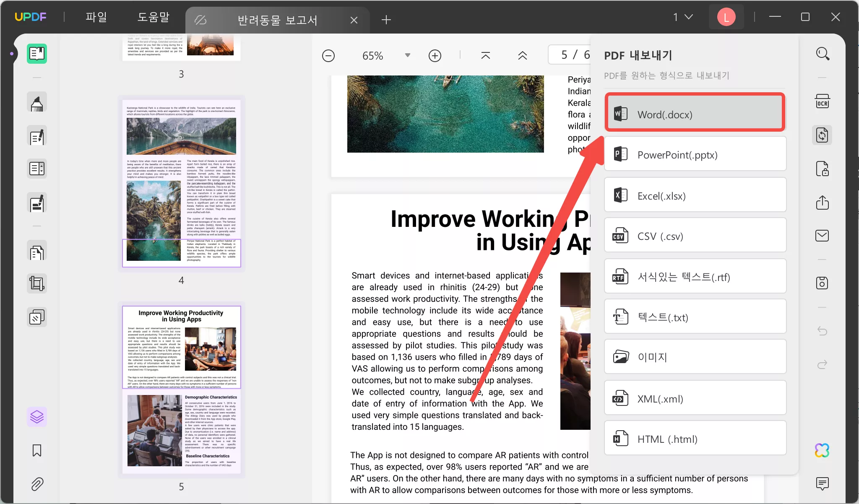859x504 pixels.
Task: Open the user account avatar L
Action: 726,17
